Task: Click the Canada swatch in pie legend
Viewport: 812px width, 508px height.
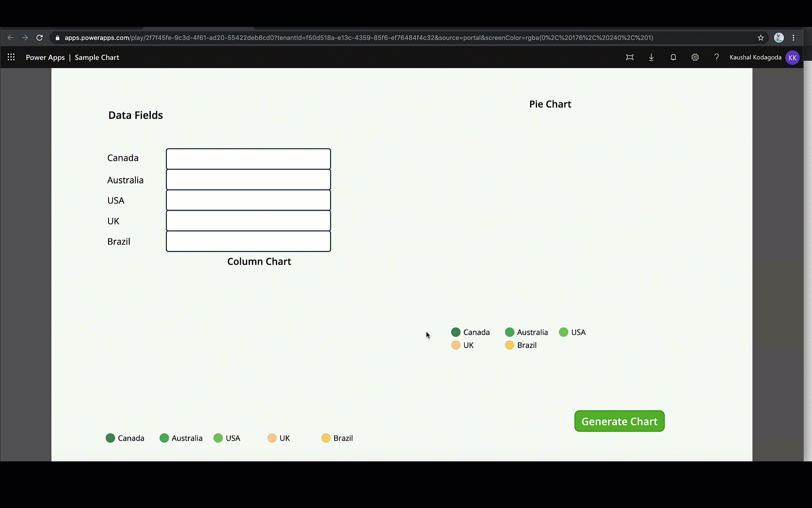Action: click(x=455, y=332)
